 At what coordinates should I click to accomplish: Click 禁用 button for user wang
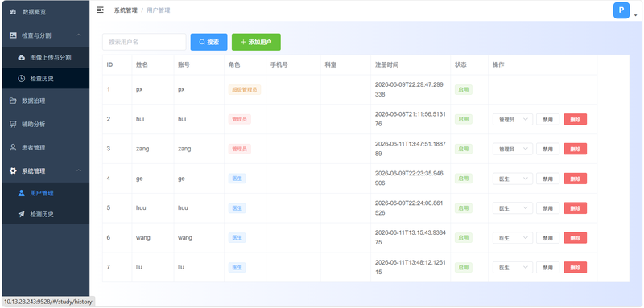pos(548,238)
